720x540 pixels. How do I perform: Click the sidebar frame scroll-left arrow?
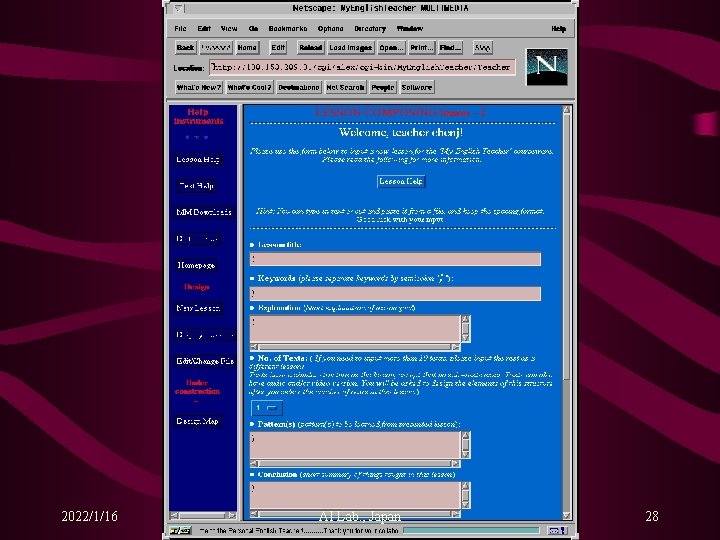(174, 515)
